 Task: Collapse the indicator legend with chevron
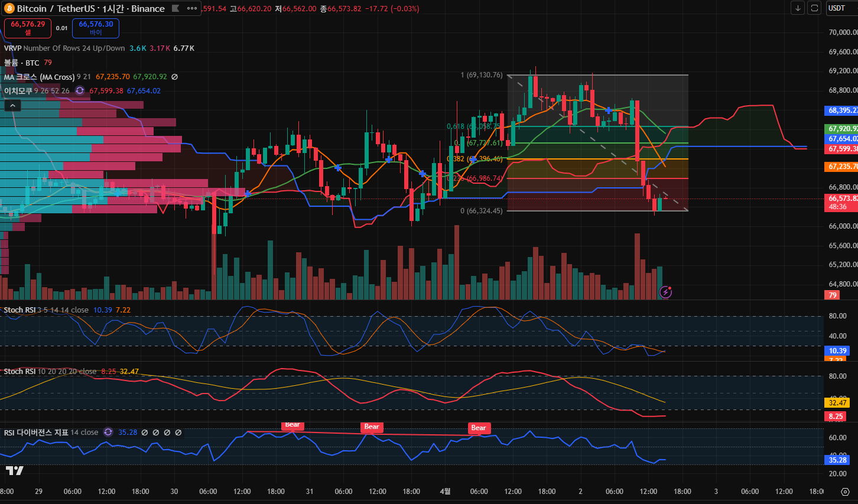pyautogui.click(x=12, y=106)
